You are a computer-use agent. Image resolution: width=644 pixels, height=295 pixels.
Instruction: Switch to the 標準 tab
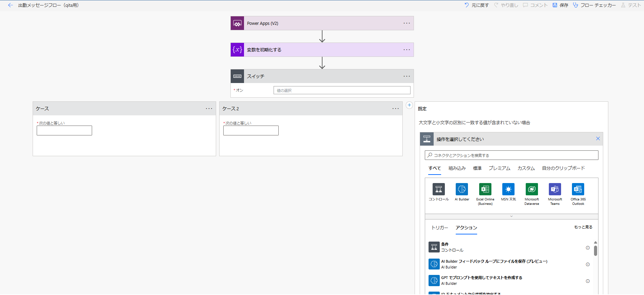(x=477, y=168)
